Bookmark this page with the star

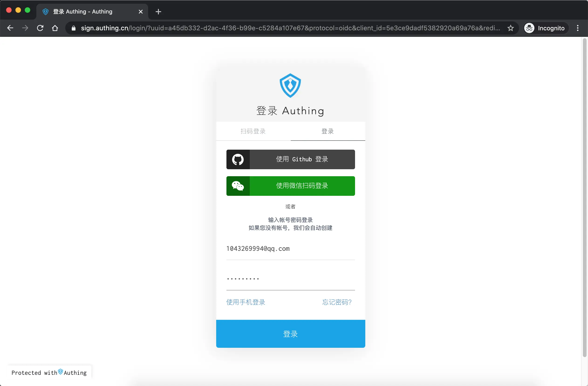coord(511,28)
